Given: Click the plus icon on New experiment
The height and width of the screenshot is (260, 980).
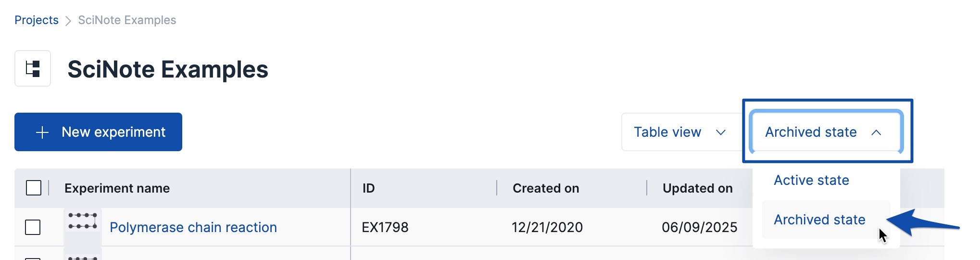Looking at the screenshot, I should [x=42, y=132].
